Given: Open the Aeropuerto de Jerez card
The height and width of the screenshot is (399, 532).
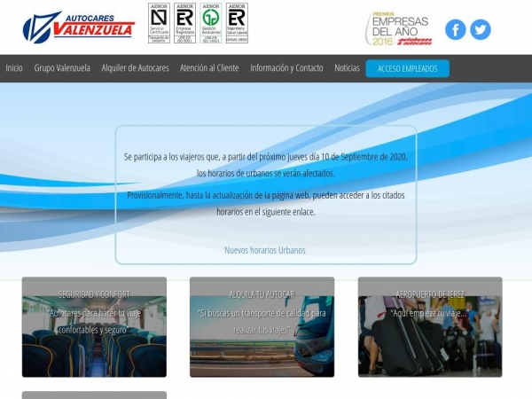Looking at the screenshot, I should (x=430, y=327).
